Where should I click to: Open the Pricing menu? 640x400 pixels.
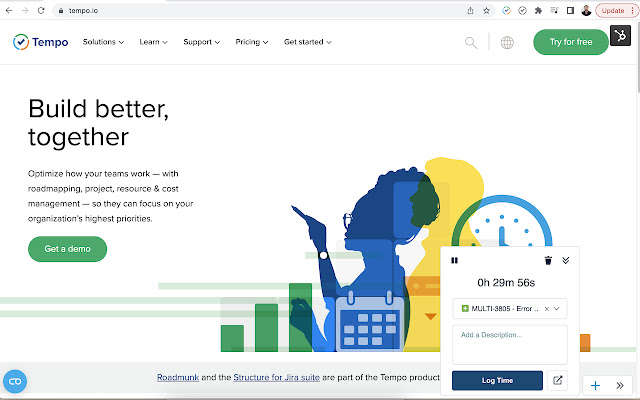pyautogui.click(x=252, y=42)
